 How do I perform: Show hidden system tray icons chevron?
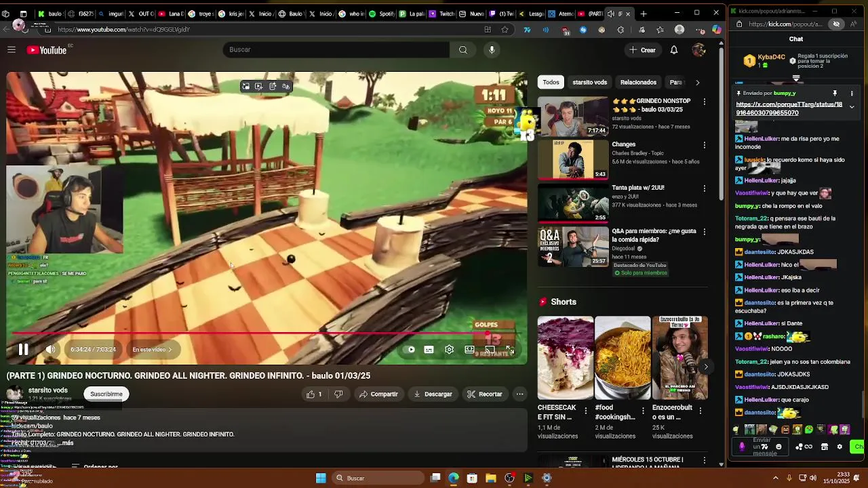click(776, 479)
